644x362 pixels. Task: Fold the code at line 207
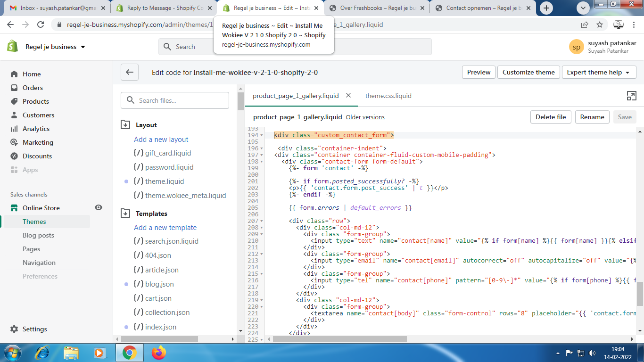262,221
